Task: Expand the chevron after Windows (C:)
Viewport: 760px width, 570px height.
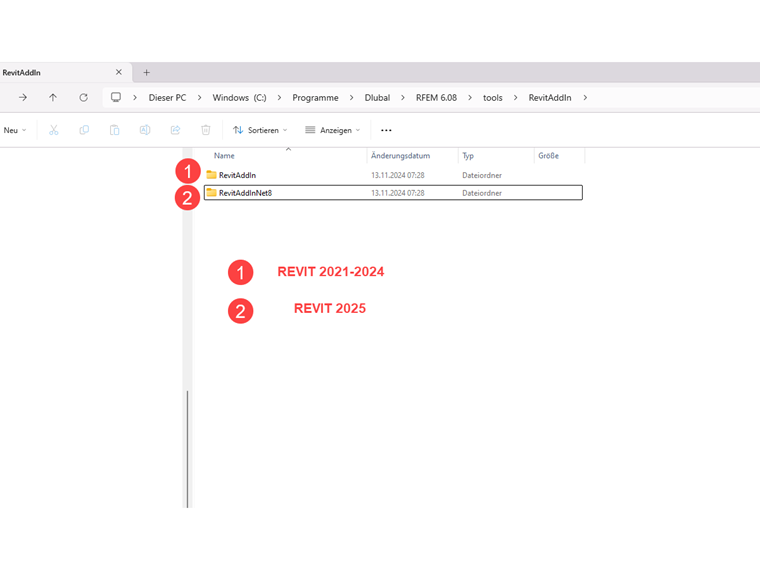Action: [x=279, y=97]
